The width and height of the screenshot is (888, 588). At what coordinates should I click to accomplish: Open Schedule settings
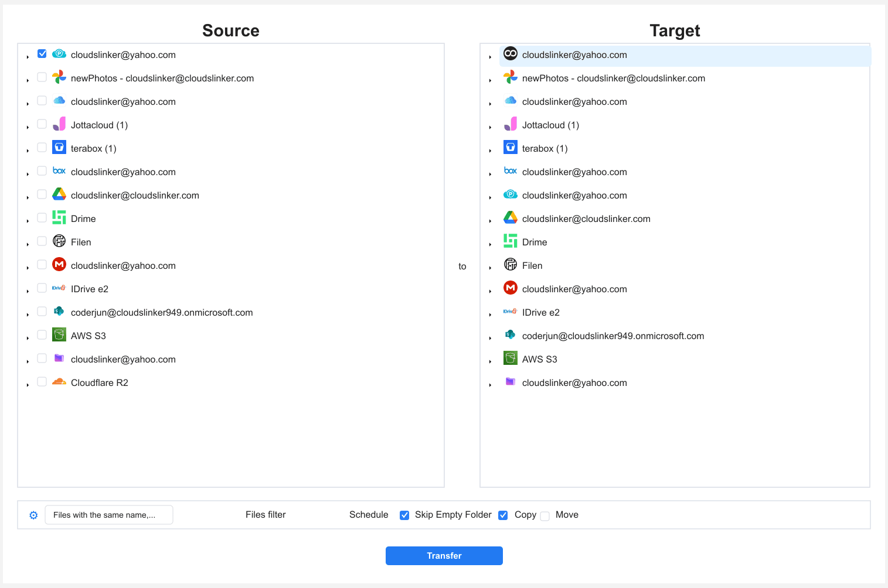369,515
